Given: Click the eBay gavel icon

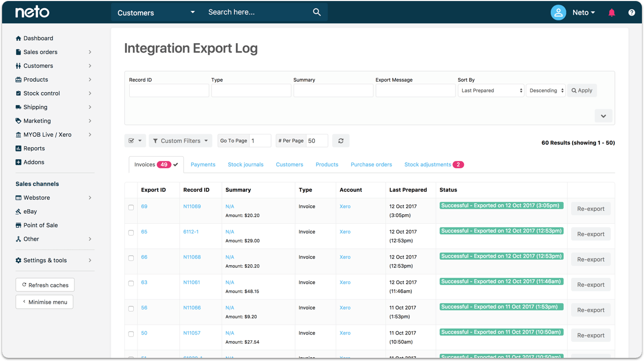Looking at the screenshot, I should [x=19, y=212].
